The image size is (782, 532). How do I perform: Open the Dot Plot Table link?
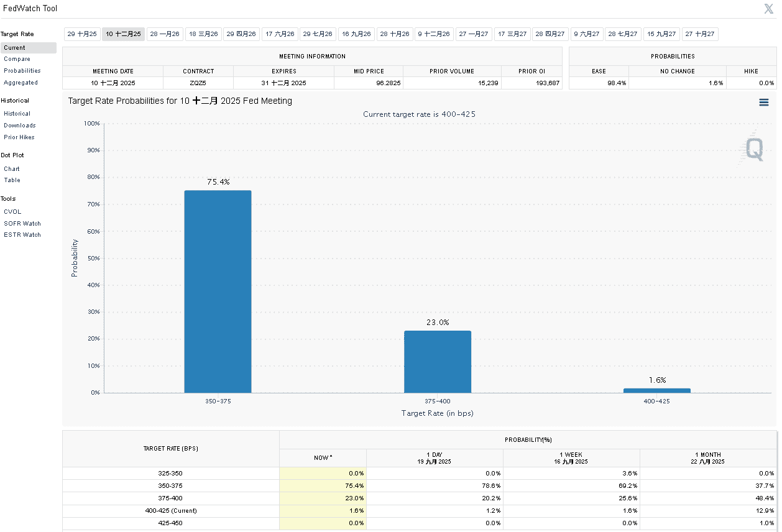tap(12, 180)
